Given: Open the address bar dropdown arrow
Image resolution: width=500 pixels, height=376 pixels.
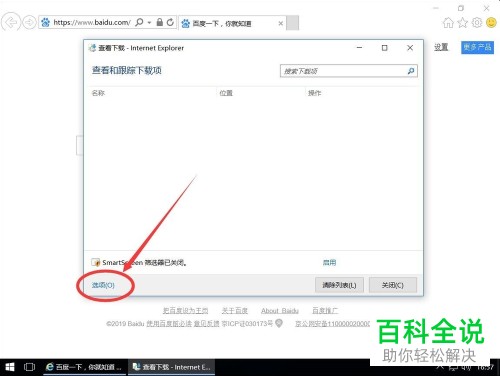Looking at the screenshot, I should click(x=149, y=23).
